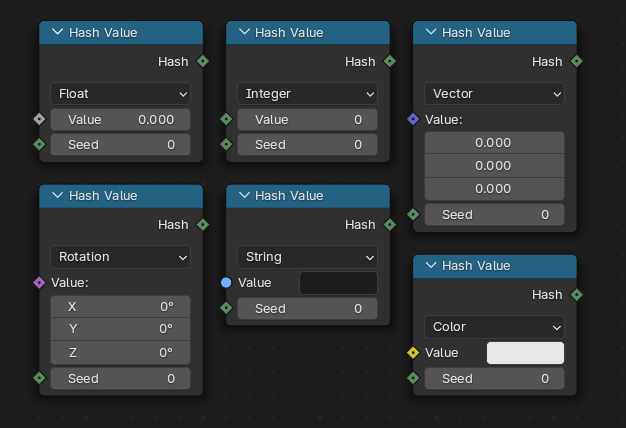Click Seed input socket on Vector node
Screen dimensions: 626x428
click(413, 214)
